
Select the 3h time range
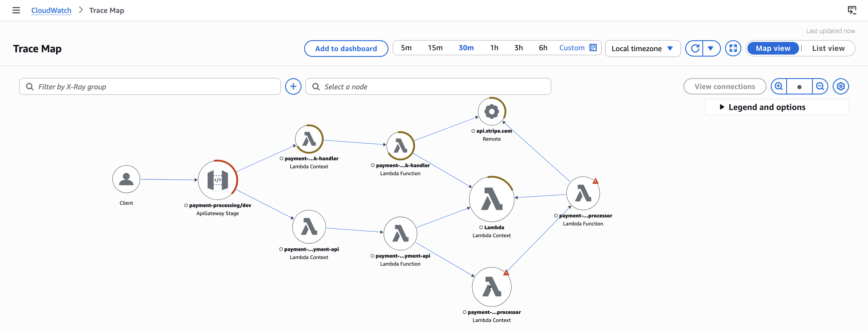[519, 48]
